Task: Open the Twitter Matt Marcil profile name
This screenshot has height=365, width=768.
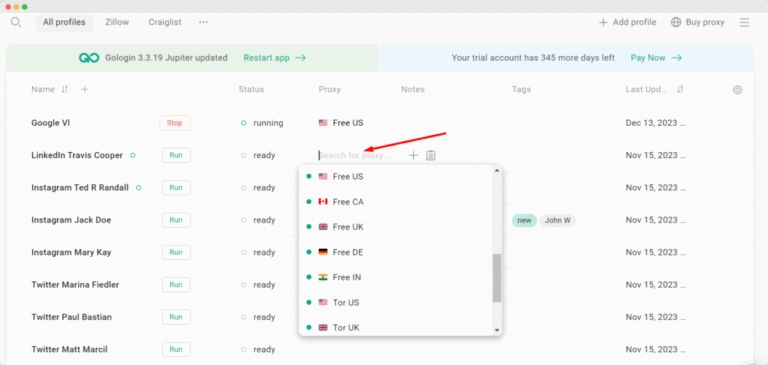Action: [x=70, y=349]
